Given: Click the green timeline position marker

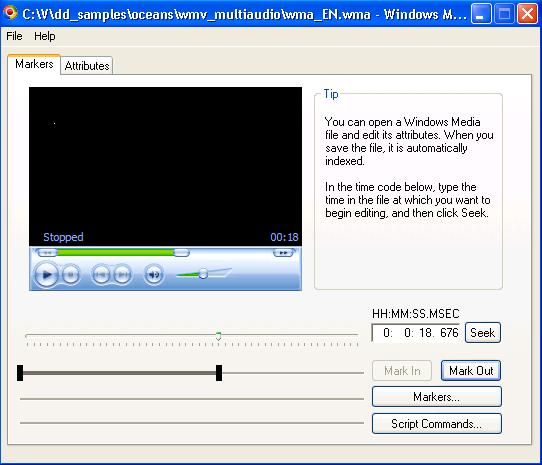Looking at the screenshot, I should (x=218, y=336).
